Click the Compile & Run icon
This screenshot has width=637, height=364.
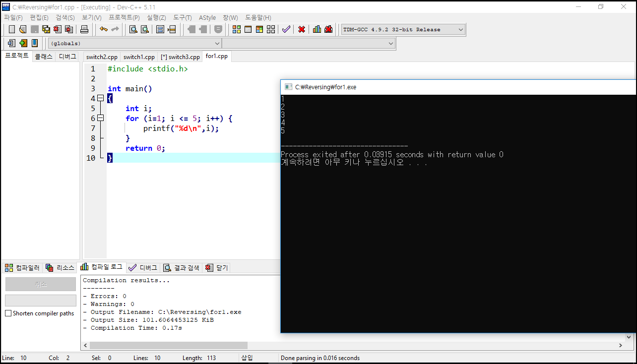pos(259,29)
